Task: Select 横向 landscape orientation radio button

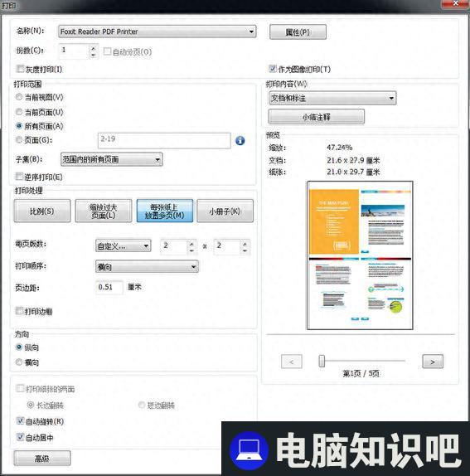Action: (19, 362)
